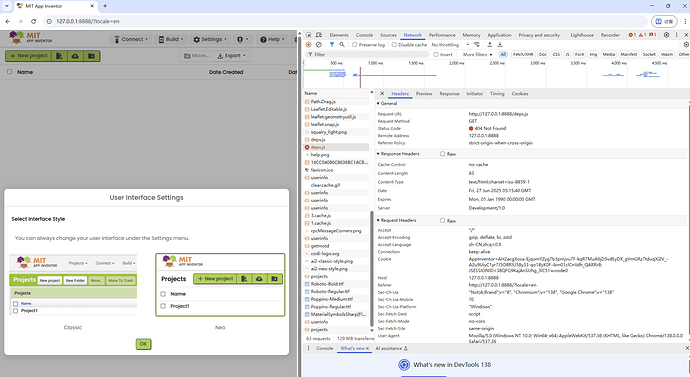Screen dimensions: 690x377
Task: Select the failed red deps.js request row
Action: pos(336,147)
